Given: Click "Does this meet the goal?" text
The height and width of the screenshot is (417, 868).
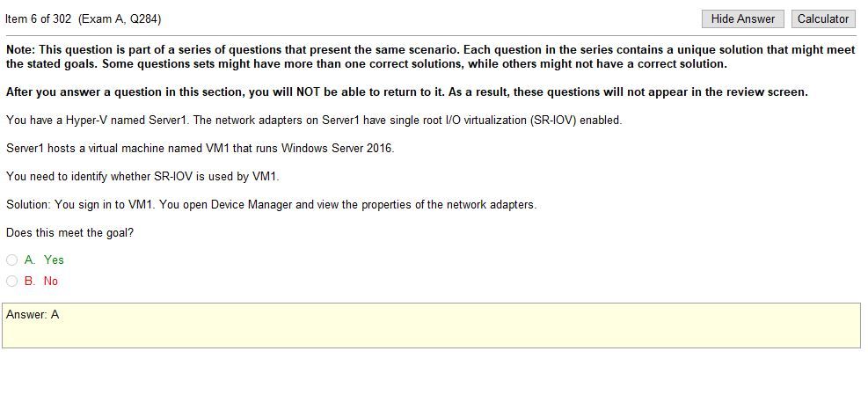Looking at the screenshot, I should (x=69, y=232).
